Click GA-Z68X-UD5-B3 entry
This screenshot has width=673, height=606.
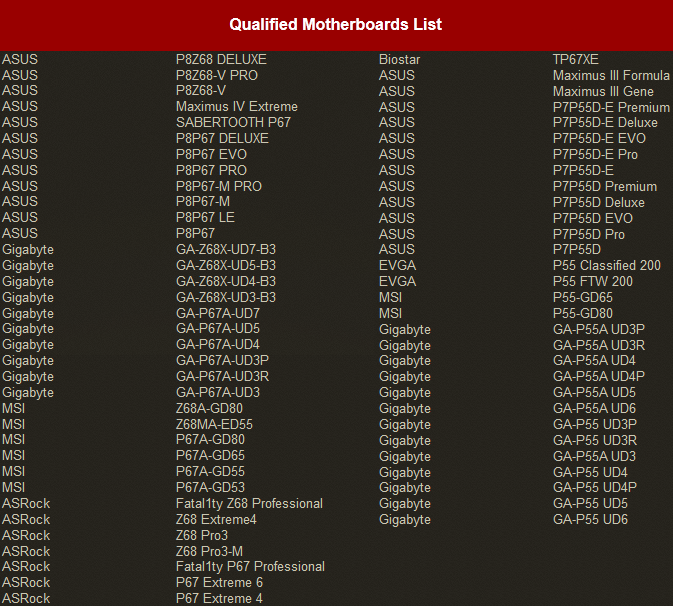click(x=226, y=265)
